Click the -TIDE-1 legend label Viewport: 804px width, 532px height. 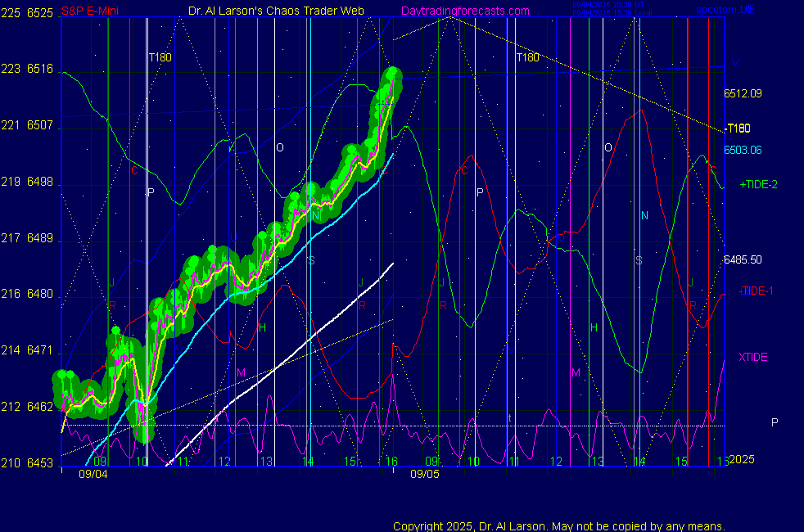tap(756, 291)
